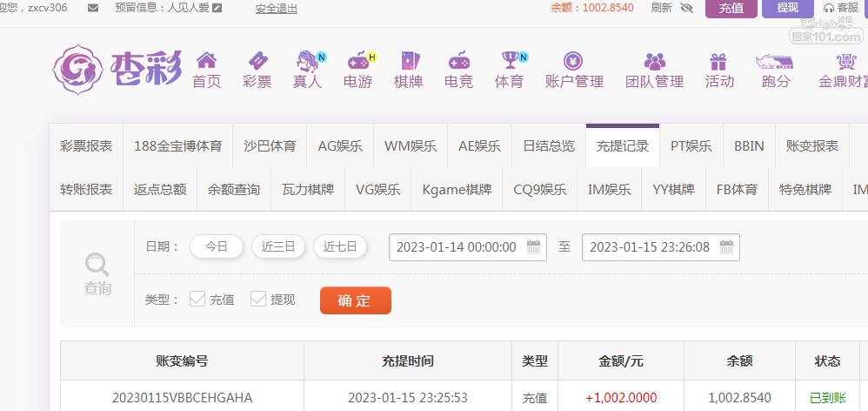
Task: Switch to 返点总额 tab
Action: pos(159,189)
